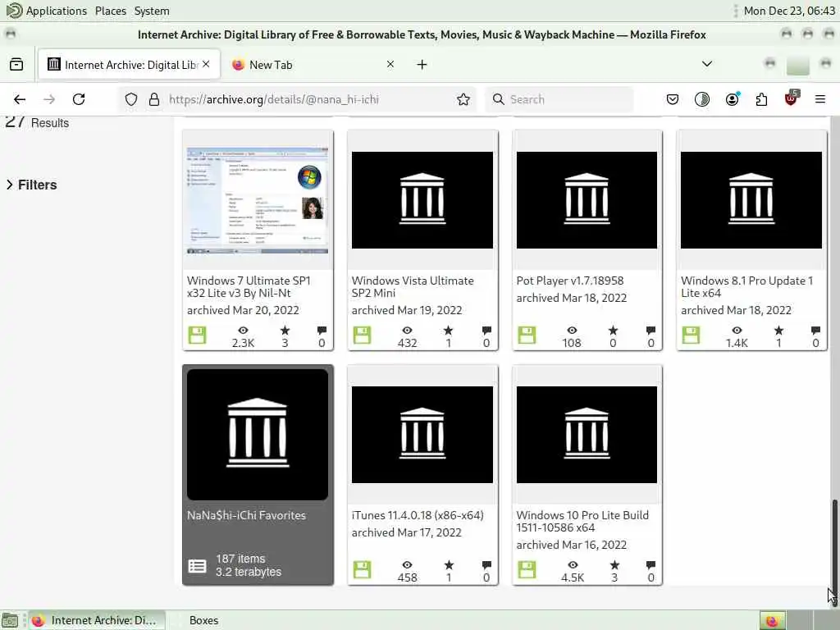The height and width of the screenshot is (630, 840).
Task: Click list icon on NaNa$hi-iChi Favorites card
Action: coord(197,566)
